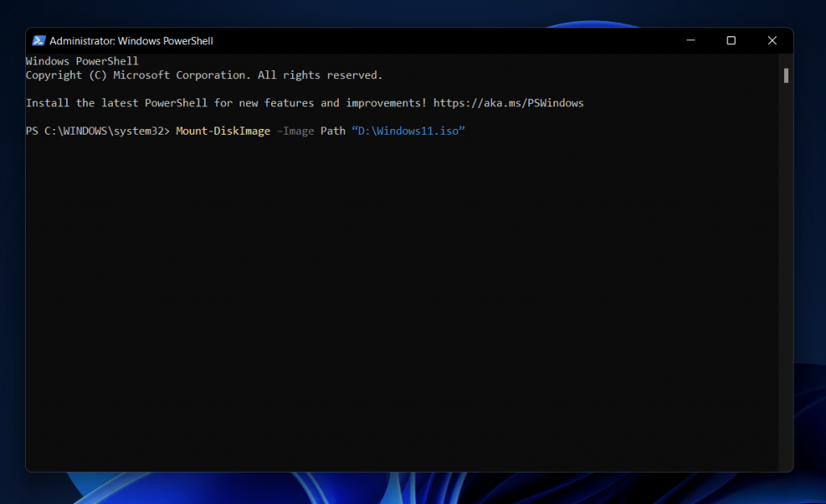The height and width of the screenshot is (504, 826).
Task: Open the window menu via PowerShell title-bar icon
Action: click(39, 40)
